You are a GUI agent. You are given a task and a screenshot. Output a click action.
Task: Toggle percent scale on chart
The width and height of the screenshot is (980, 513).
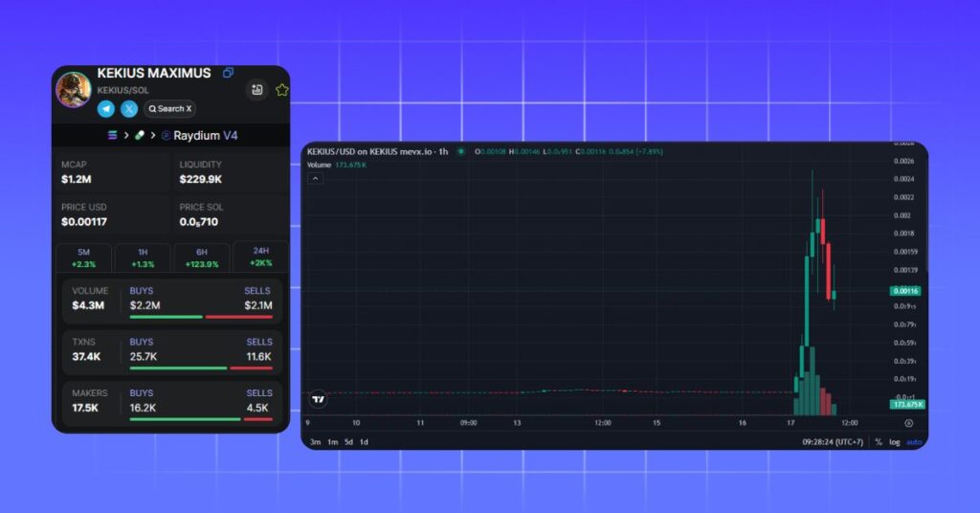[x=879, y=442]
